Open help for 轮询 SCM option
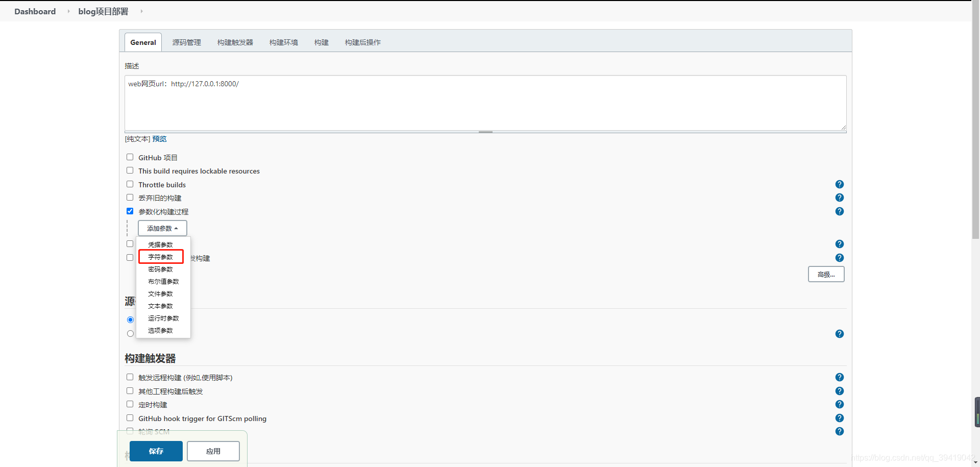980x467 pixels. point(840,431)
